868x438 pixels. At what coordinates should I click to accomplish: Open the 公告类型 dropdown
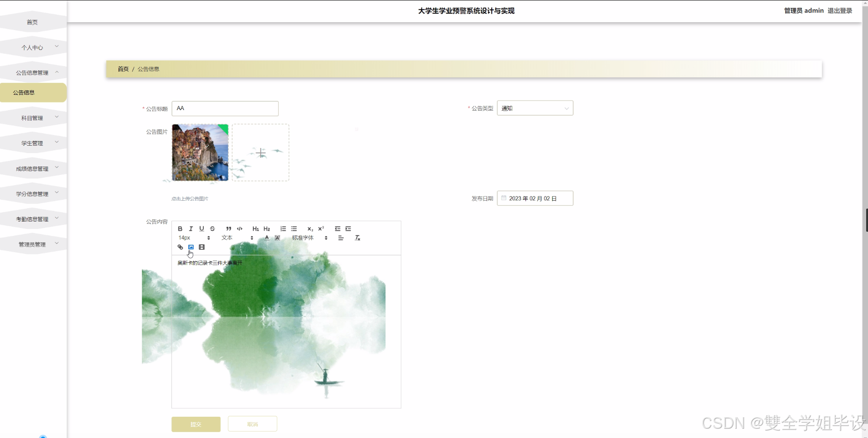pos(534,108)
